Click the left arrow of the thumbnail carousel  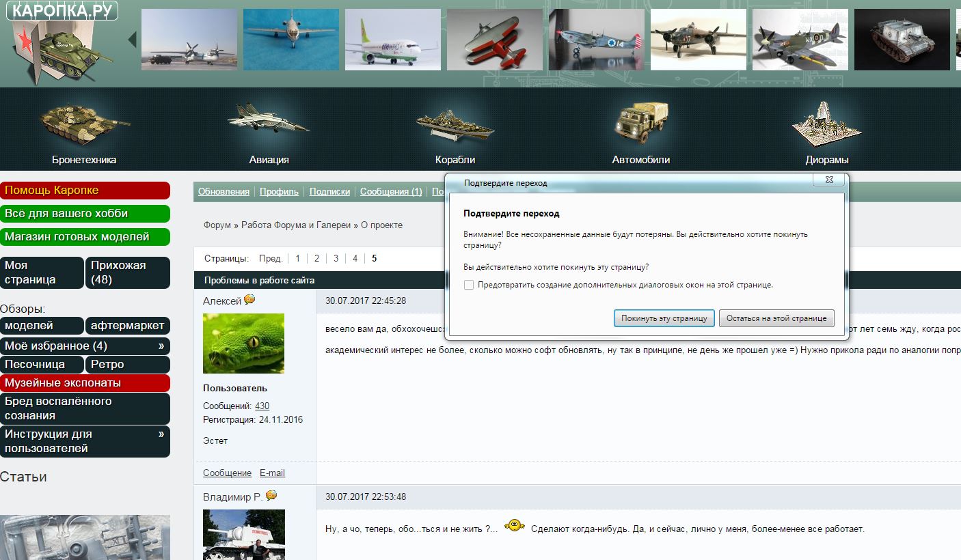tap(132, 40)
